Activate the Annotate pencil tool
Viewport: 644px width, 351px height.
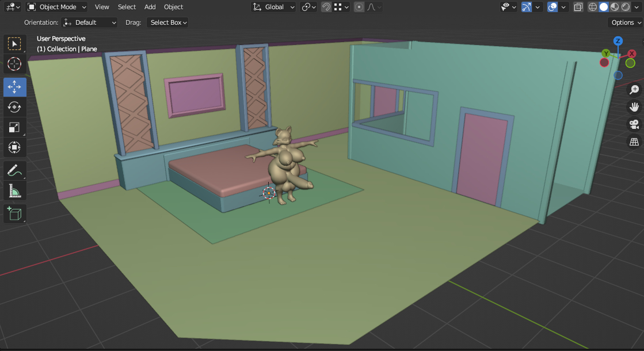pos(14,170)
